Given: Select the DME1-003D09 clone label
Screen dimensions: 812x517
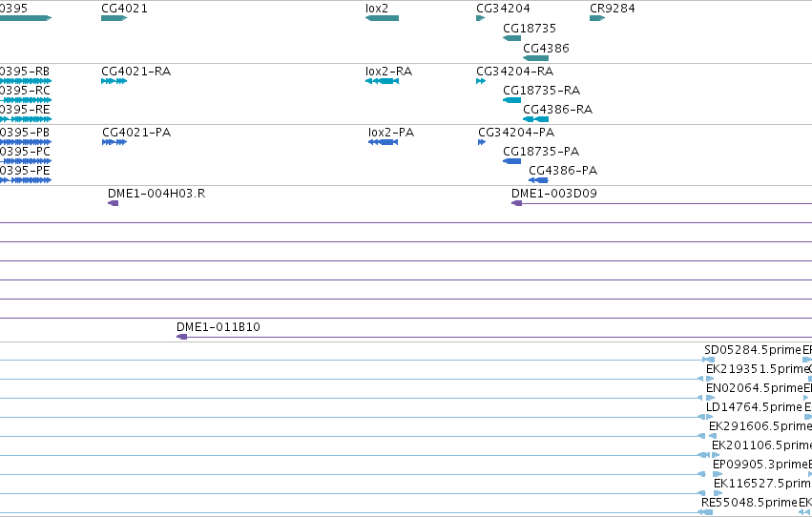Looking at the screenshot, I should coord(554,193).
